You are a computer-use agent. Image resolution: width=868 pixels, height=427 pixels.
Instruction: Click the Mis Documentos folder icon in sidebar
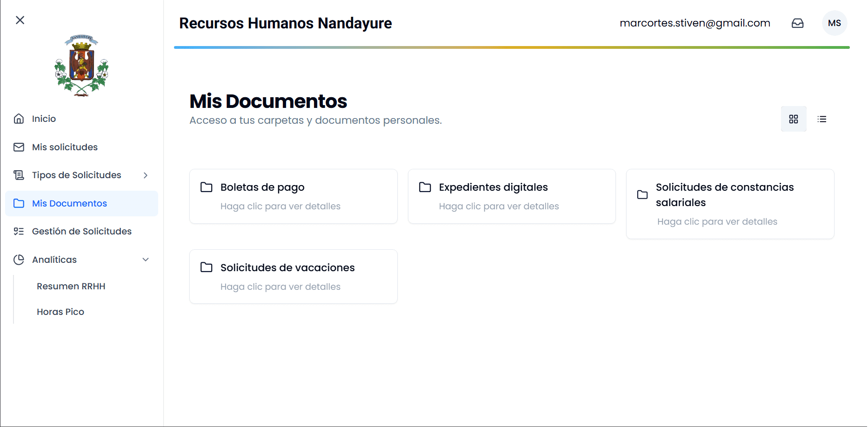[19, 203]
